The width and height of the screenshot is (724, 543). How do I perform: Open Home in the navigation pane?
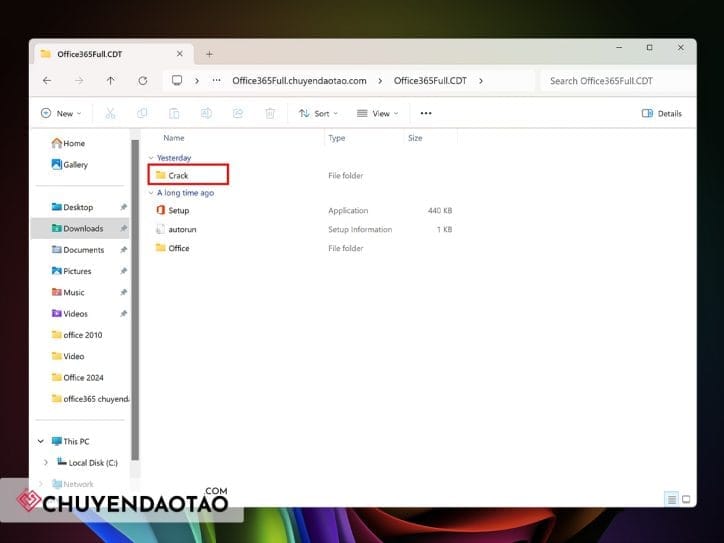click(x=68, y=143)
